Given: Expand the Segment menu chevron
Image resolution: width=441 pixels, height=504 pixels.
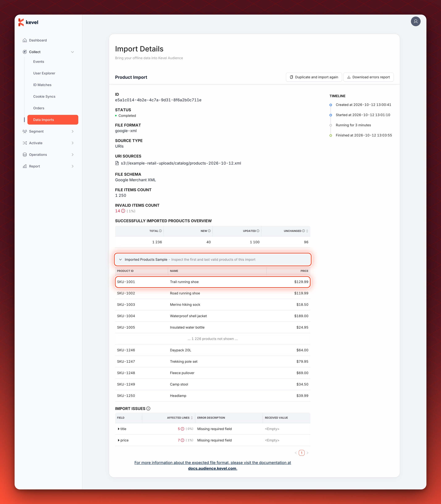Looking at the screenshot, I should point(72,131).
